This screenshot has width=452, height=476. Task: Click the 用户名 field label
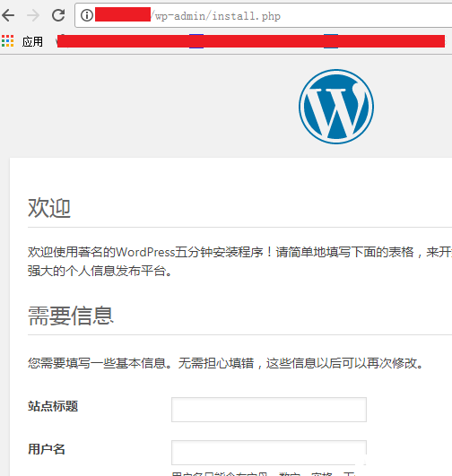pyautogui.click(x=47, y=449)
